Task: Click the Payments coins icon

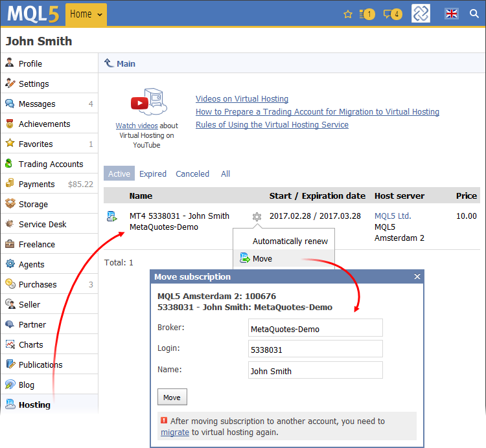Action: (x=10, y=183)
